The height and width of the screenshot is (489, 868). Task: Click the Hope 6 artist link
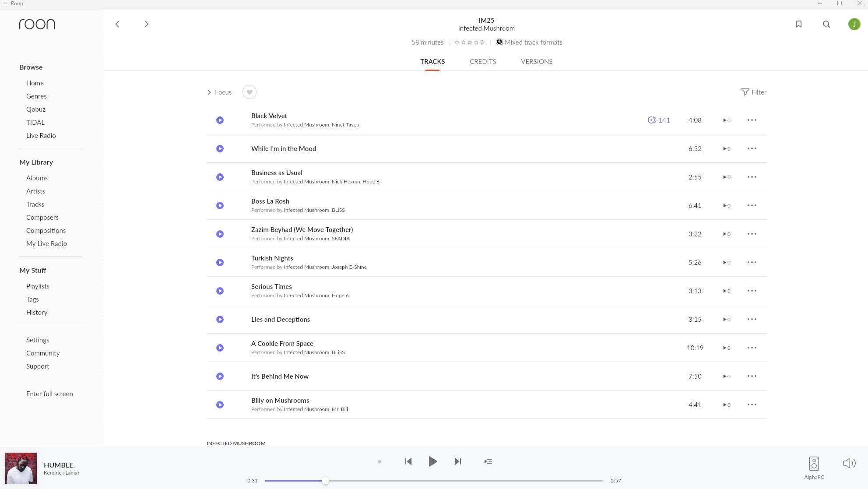tap(371, 181)
